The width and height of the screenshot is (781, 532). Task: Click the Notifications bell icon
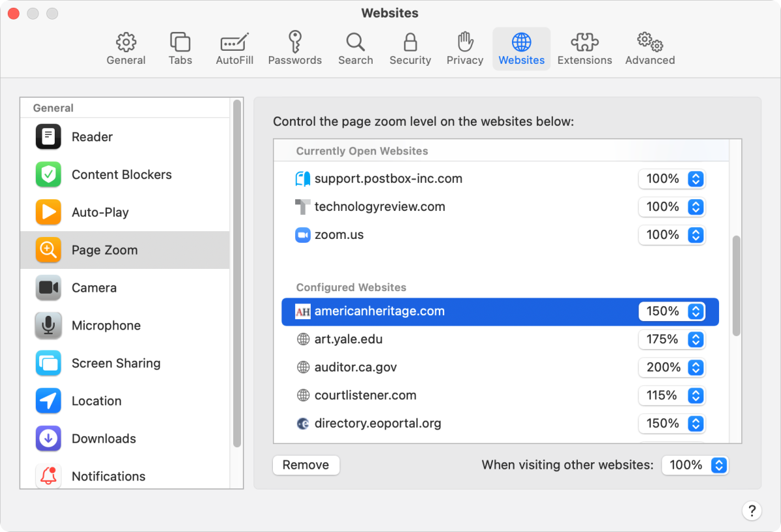click(x=48, y=476)
